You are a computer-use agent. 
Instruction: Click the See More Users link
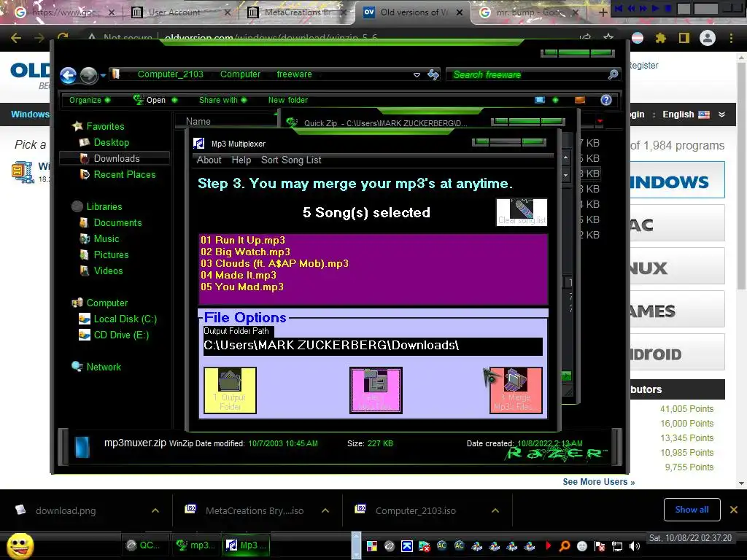point(598,482)
